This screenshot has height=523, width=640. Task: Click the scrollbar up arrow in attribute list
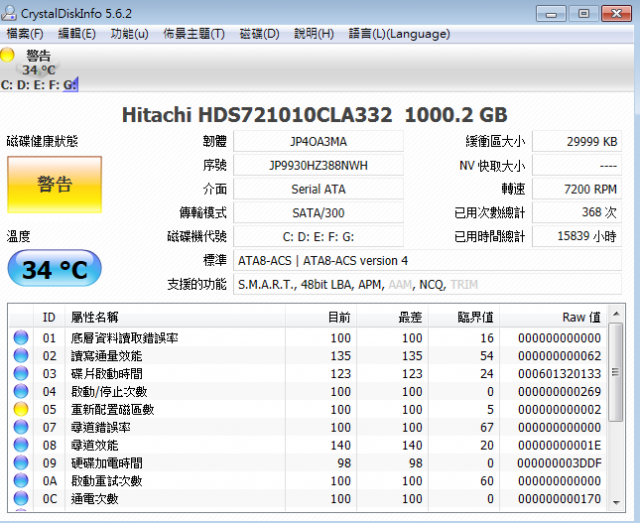click(616, 314)
